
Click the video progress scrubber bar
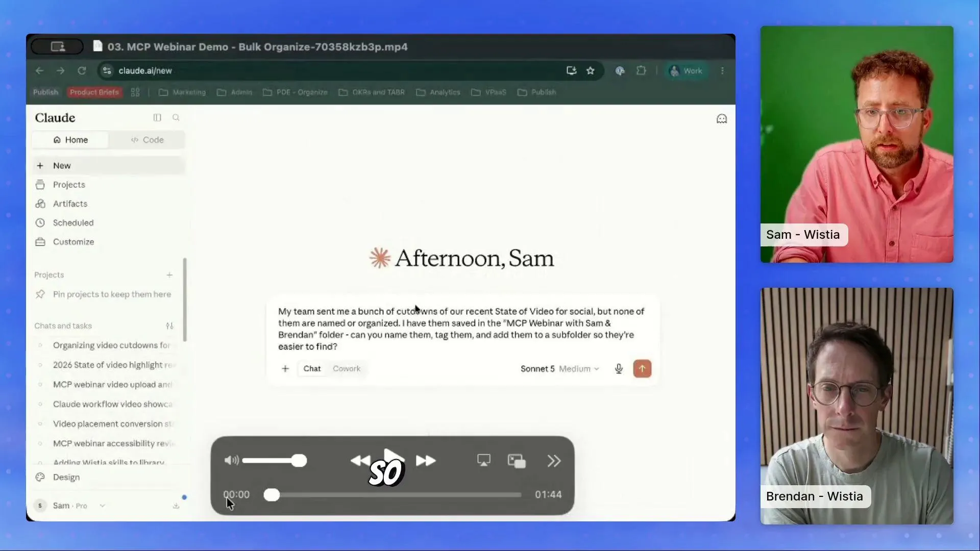coord(393,495)
